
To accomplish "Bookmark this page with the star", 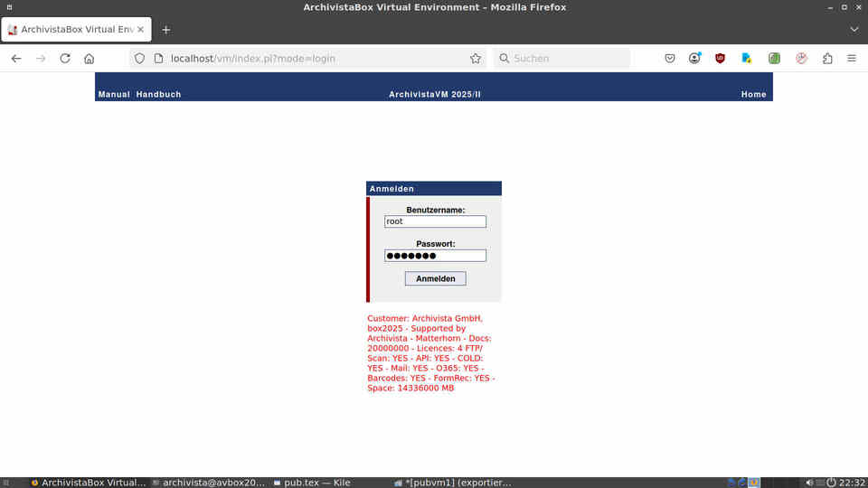I will (475, 58).
